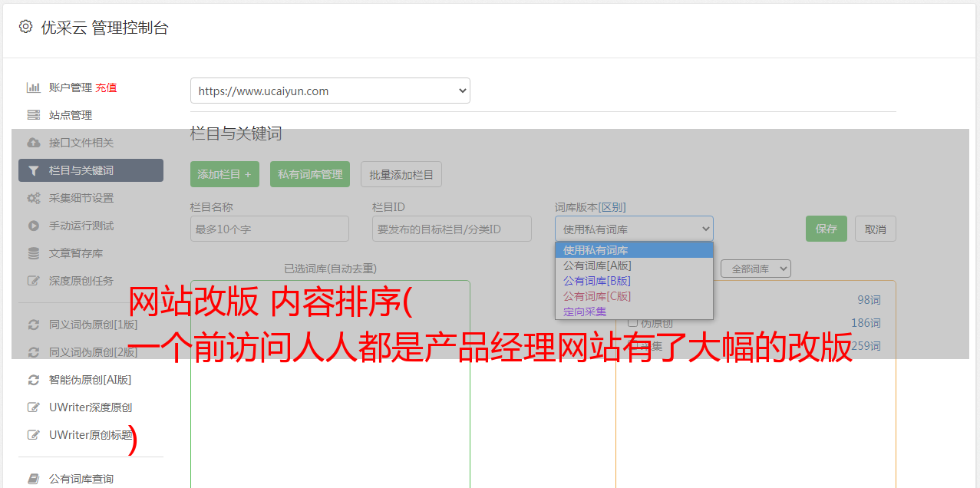Open the 词库版本 dropdown showing 使用私有词库
The width and height of the screenshot is (980, 488).
pyautogui.click(x=634, y=229)
